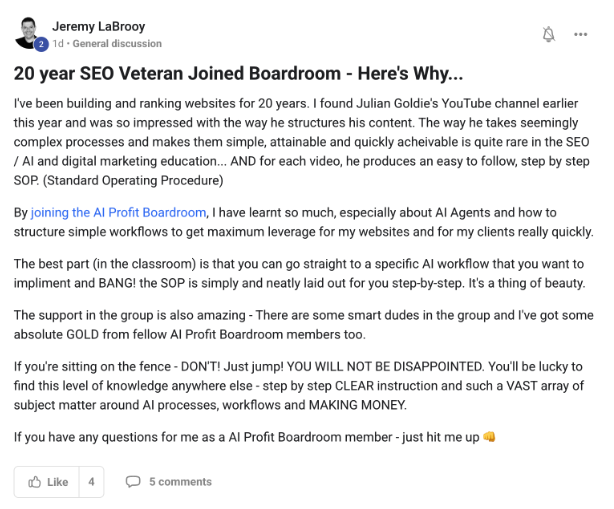The height and width of the screenshot is (509, 614).
Task: Click Jeremy LaBrooy's profile avatar
Action: pyautogui.click(x=30, y=32)
